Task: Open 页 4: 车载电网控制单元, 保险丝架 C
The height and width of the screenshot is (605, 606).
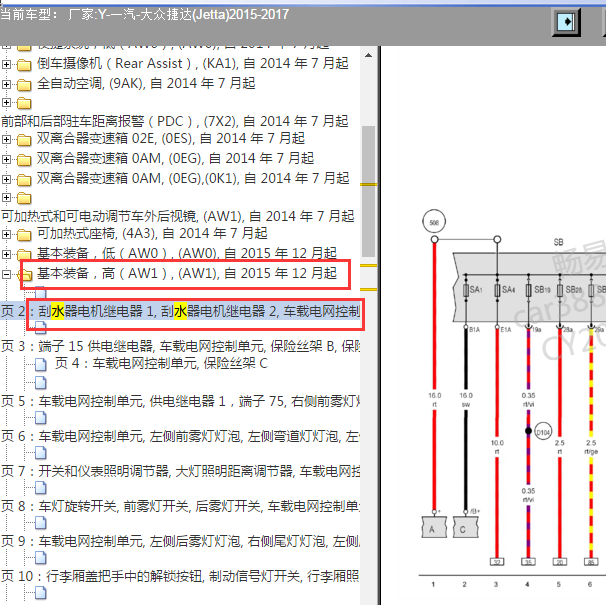Action: (161, 363)
